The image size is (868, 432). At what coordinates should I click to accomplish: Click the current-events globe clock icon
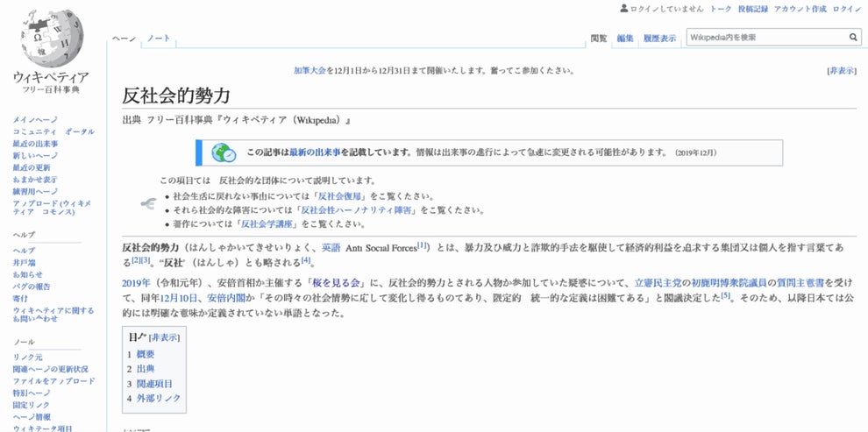point(223,152)
